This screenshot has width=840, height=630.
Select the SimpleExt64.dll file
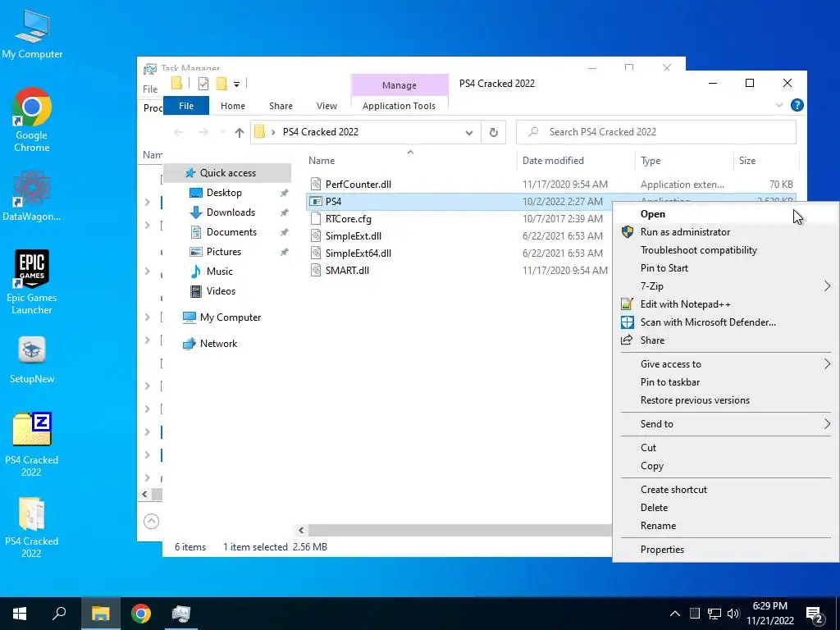358,253
